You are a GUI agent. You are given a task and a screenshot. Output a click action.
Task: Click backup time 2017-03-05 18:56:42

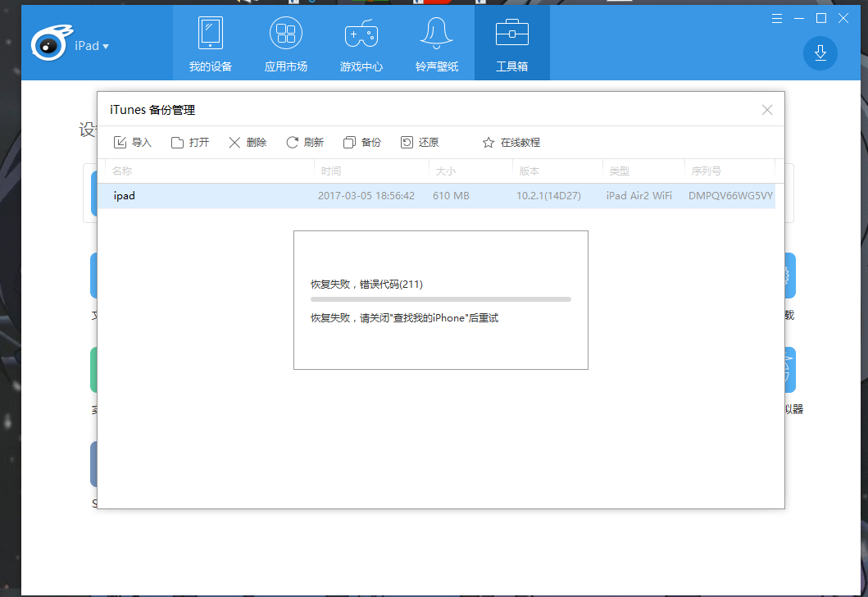366,196
